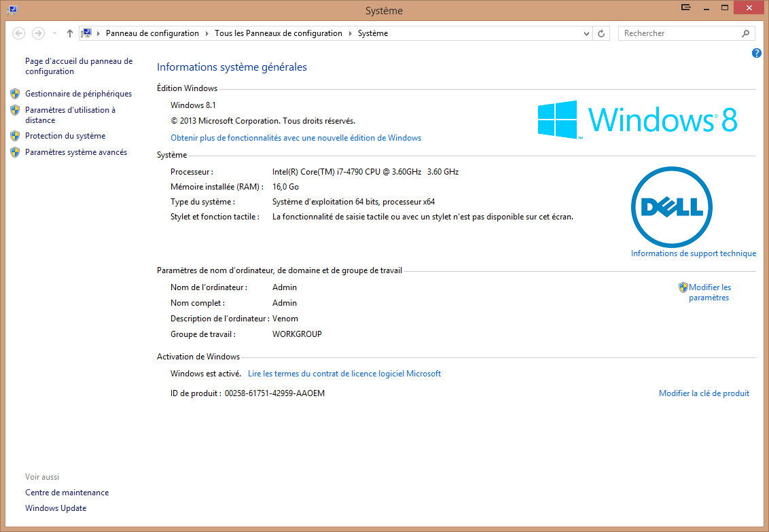Click the Forward navigation arrow
Screen dimensions: 769x532
click(38, 33)
